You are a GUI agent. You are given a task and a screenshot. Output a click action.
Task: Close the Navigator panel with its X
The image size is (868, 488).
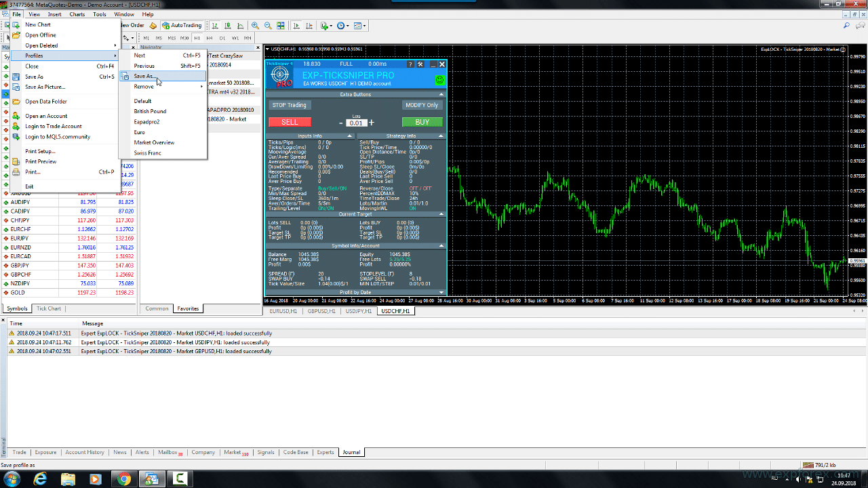258,47
